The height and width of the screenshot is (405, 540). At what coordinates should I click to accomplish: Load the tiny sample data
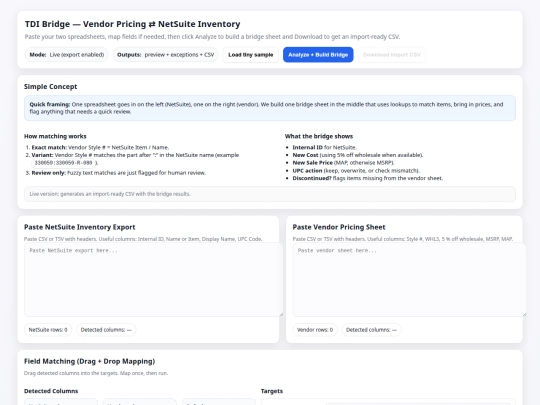click(x=251, y=55)
